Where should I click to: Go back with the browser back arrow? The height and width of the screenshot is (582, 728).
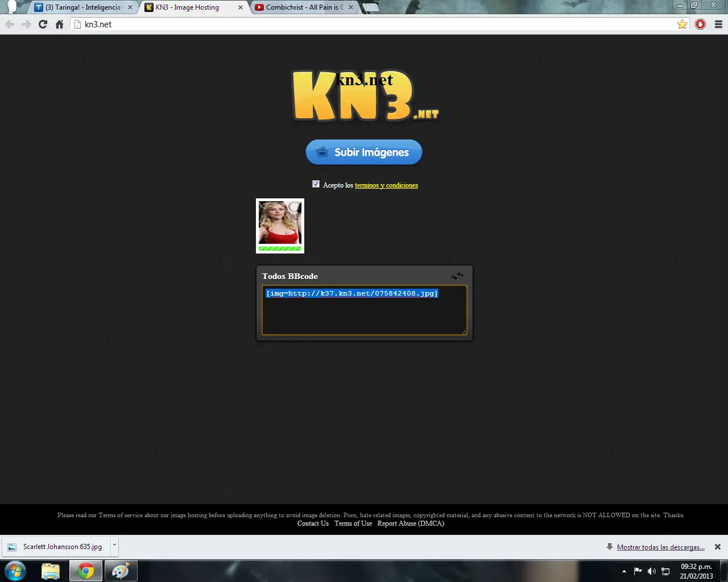10,24
